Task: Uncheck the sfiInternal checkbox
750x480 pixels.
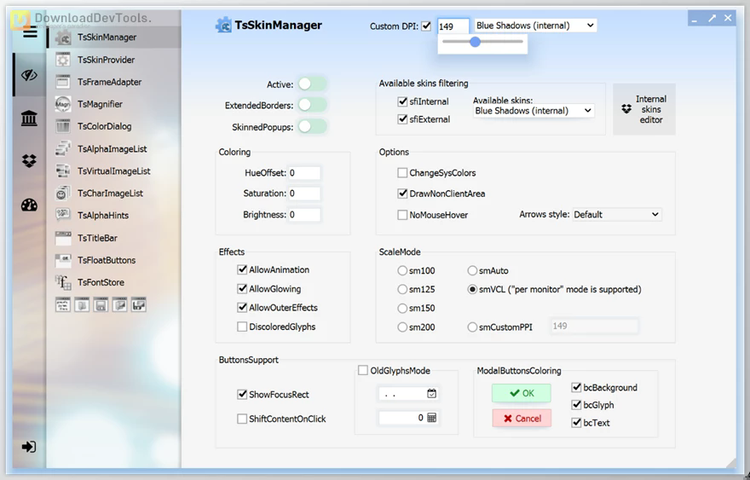Action: click(x=402, y=101)
